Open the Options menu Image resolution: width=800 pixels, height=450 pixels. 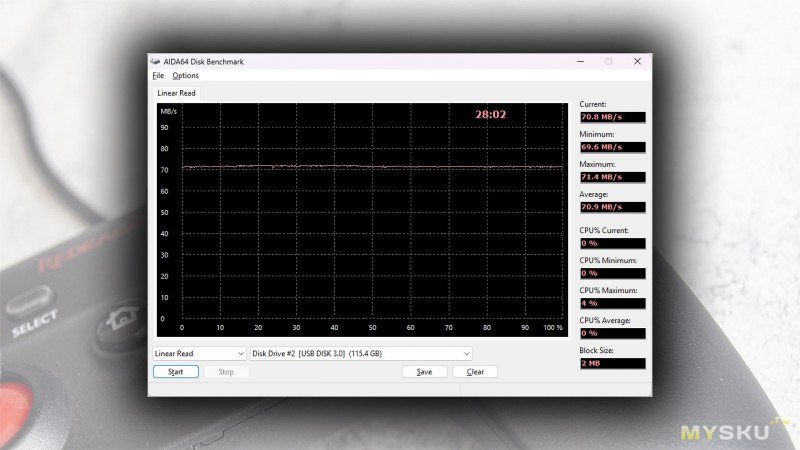(185, 76)
